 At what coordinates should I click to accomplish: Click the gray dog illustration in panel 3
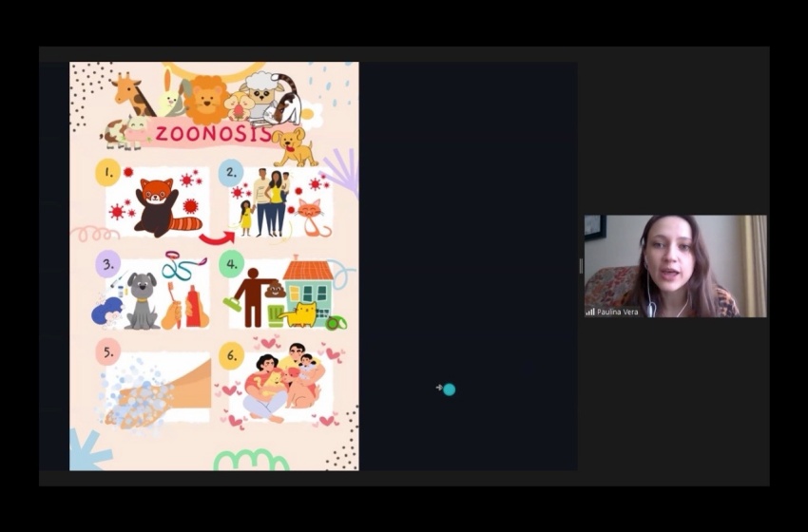pos(142,300)
